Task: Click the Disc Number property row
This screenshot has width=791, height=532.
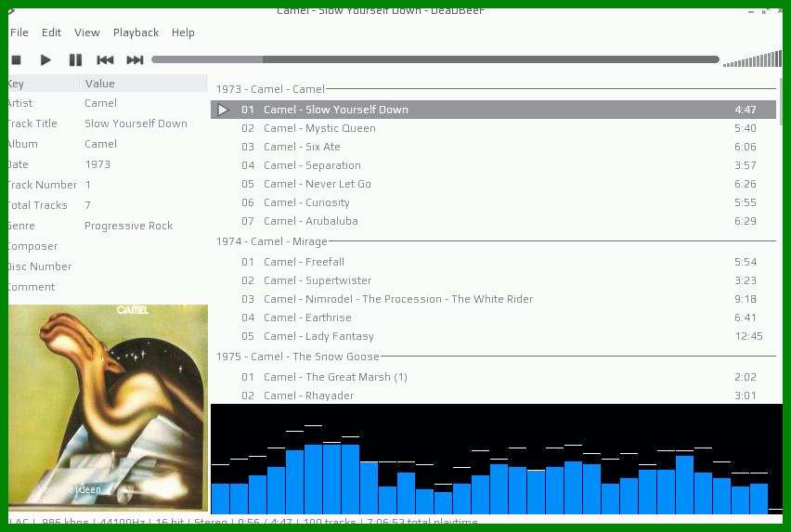Action: coord(108,266)
